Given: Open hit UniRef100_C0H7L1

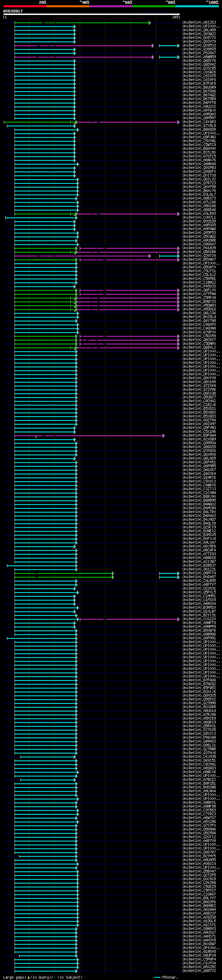Looking at the screenshot, I should pos(199,217).
